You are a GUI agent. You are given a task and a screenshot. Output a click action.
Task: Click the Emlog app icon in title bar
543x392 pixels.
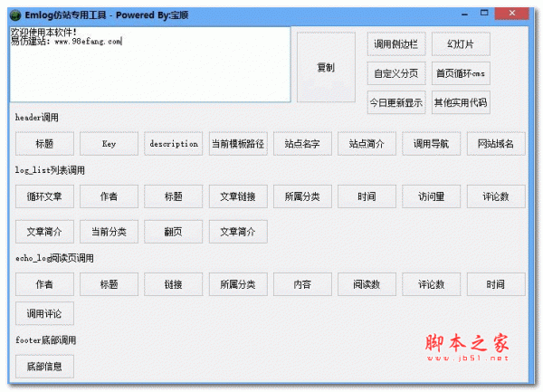pyautogui.click(x=15, y=15)
